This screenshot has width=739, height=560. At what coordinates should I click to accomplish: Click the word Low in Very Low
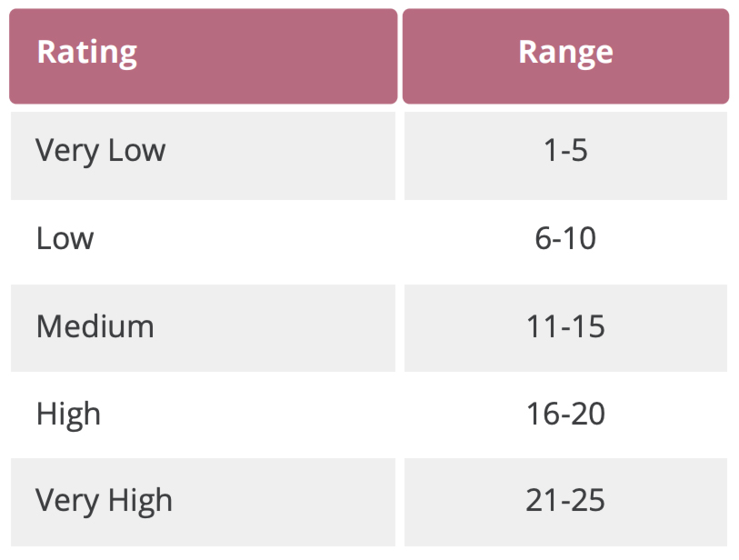pyautogui.click(x=136, y=150)
